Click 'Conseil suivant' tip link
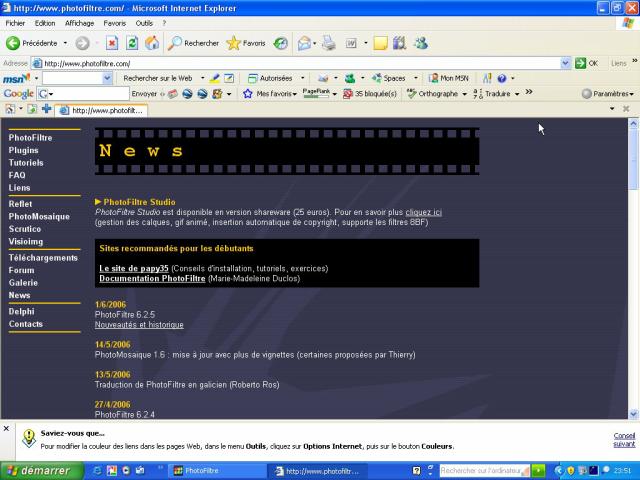Viewport: 640px width, 480px height. [x=624, y=440]
